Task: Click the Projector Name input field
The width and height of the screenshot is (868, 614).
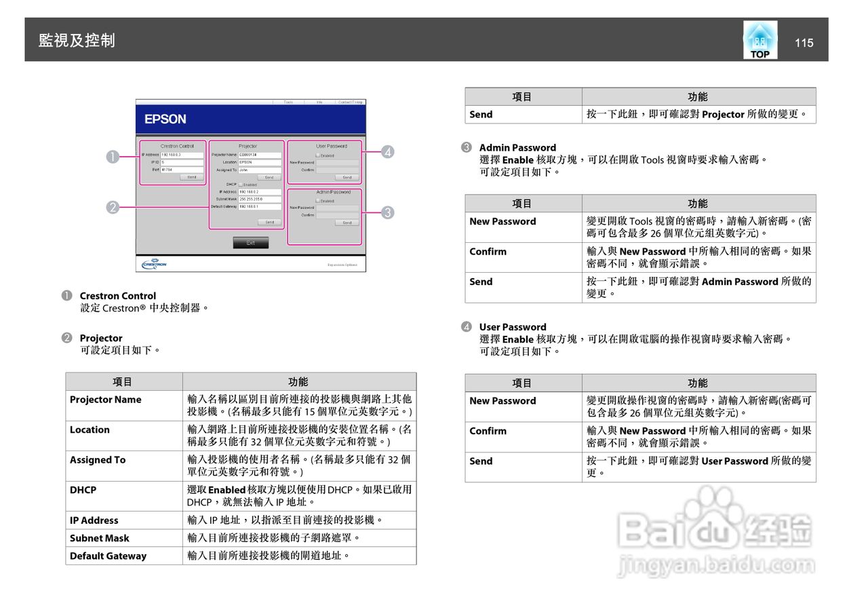Action: tap(260, 155)
